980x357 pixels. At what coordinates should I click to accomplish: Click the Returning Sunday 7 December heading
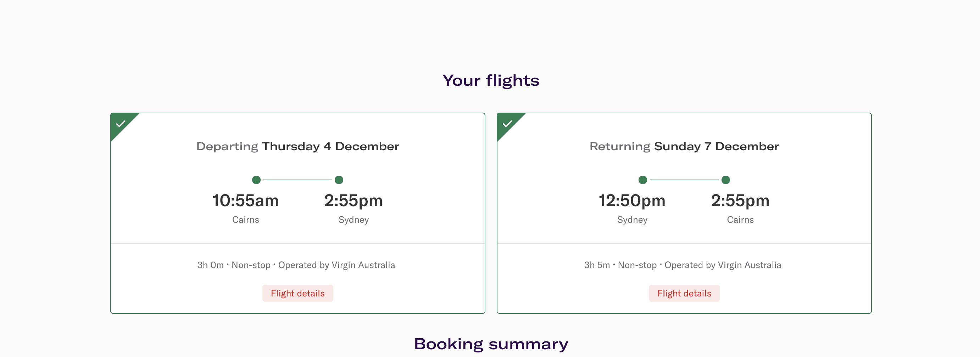pos(684,146)
